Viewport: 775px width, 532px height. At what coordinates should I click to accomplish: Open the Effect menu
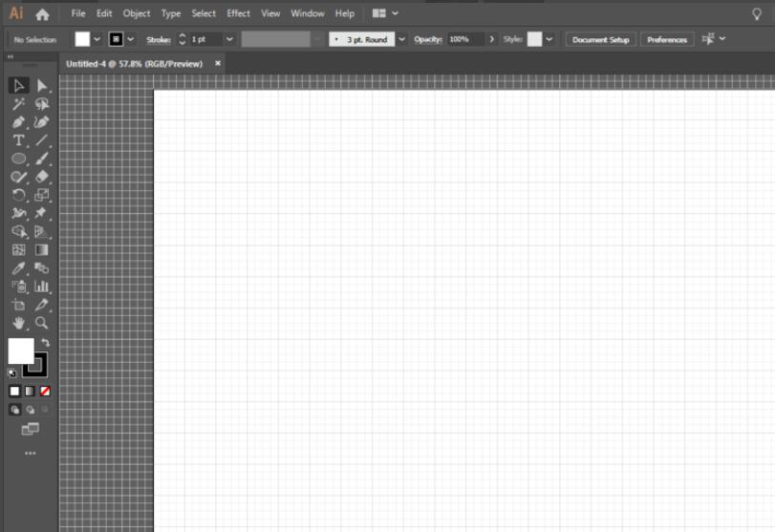click(x=238, y=13)
